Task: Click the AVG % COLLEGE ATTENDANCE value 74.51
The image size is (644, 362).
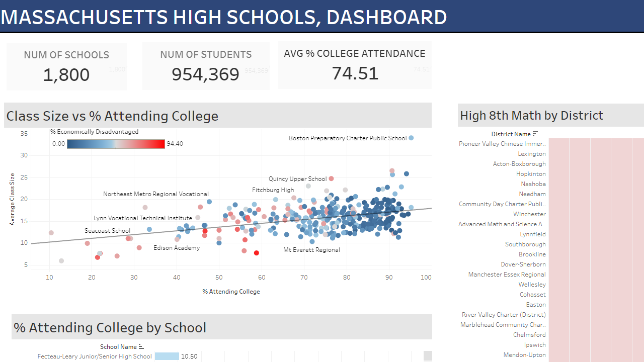Action: (x=355, y=73)
